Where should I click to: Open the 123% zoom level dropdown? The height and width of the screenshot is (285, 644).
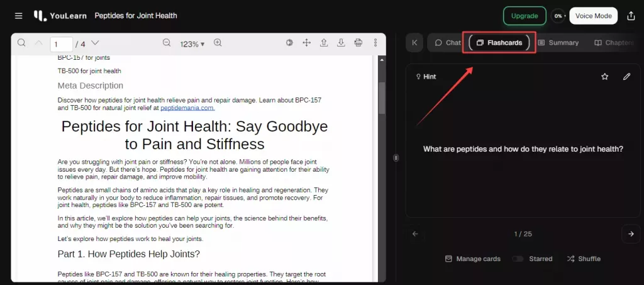pos(192,44)
